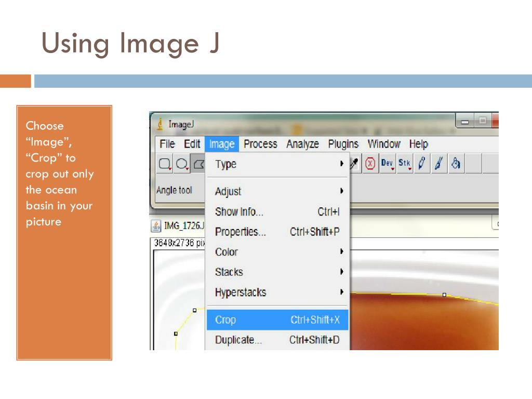
Task: Select the Rectangle selection tool
Action: 165,164
